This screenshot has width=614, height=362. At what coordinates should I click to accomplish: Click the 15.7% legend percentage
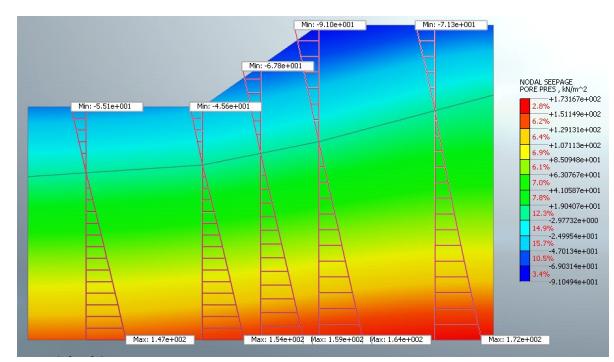(x=542, y=244)
